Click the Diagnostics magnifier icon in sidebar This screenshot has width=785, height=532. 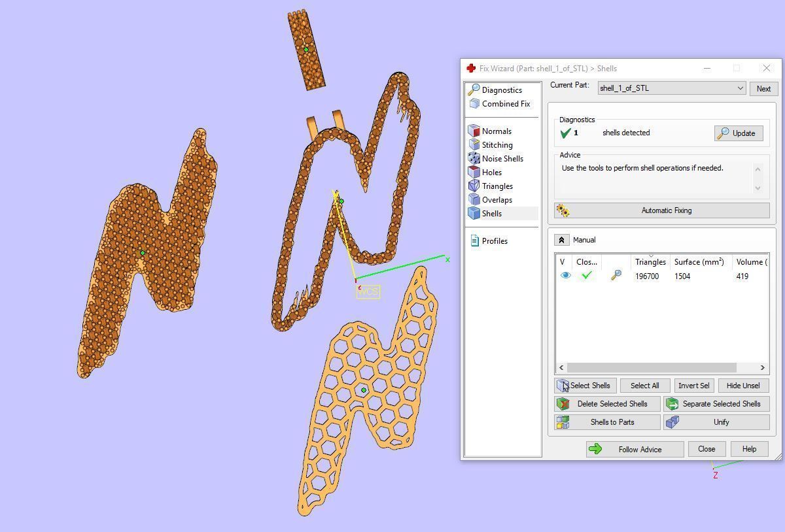tap(474, 90)
